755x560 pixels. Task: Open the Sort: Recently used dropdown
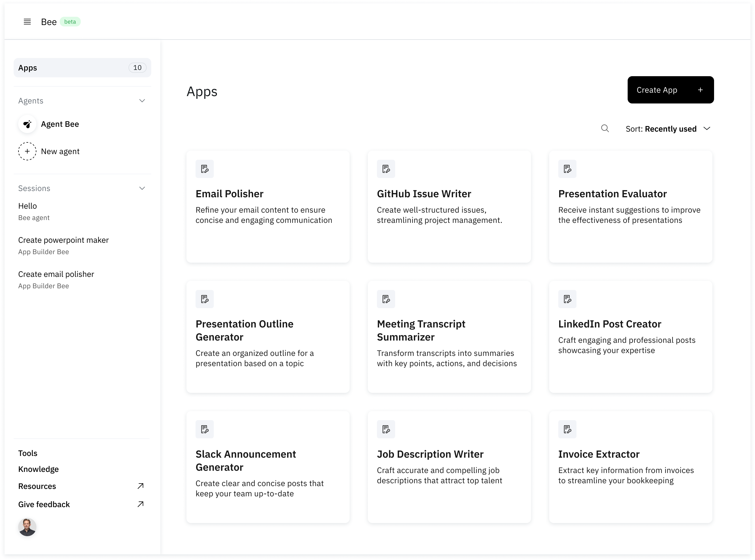[668, 128]
